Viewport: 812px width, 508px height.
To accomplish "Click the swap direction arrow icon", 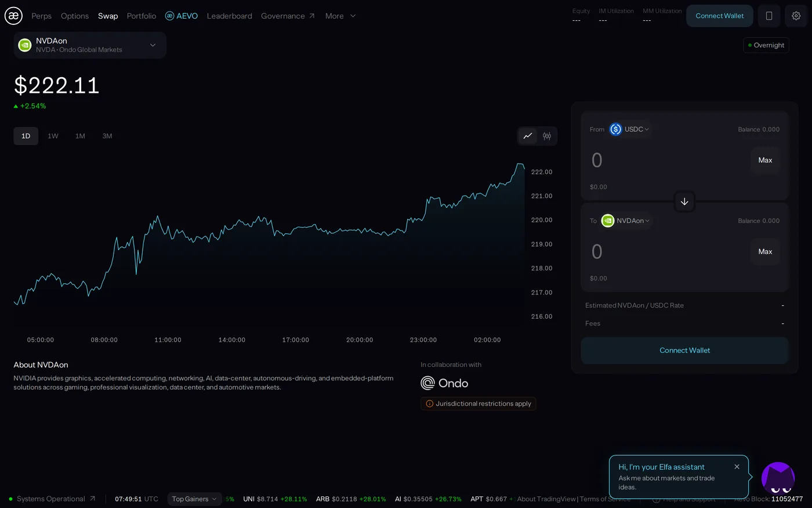I will pyautogui.click(x=684, y=201).
